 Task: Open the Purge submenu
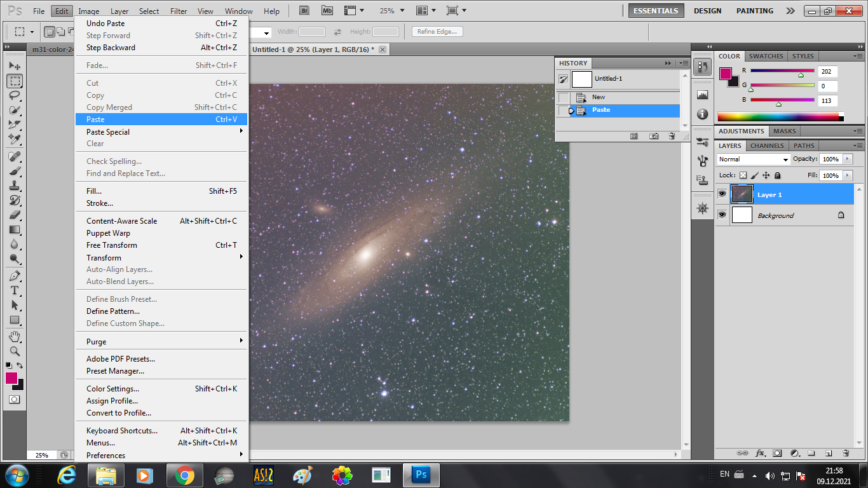point(161,341)
